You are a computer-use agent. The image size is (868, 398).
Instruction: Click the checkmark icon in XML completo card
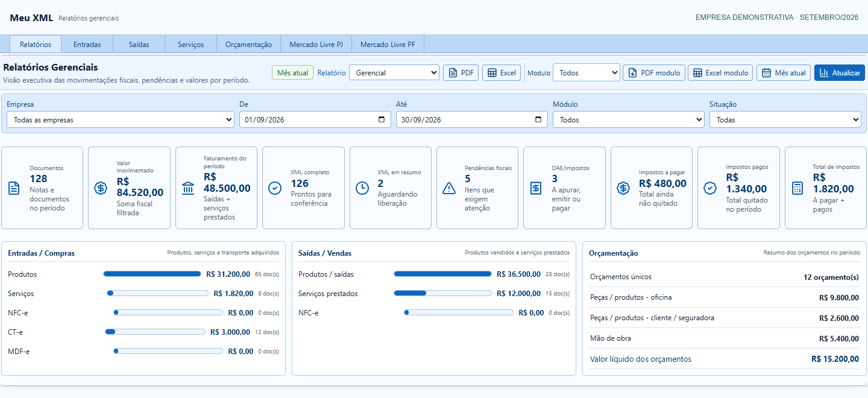point(275,188)
